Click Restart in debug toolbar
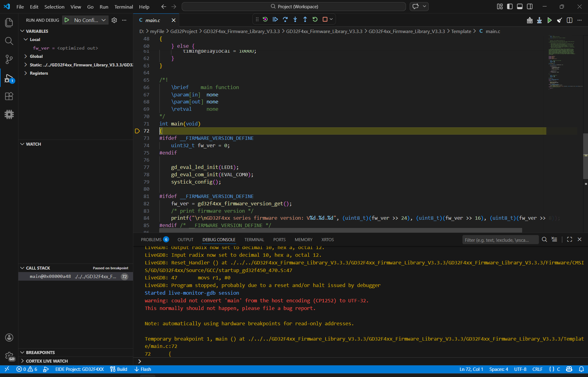Viewport: 588px width, 377px height. (315, 19)
